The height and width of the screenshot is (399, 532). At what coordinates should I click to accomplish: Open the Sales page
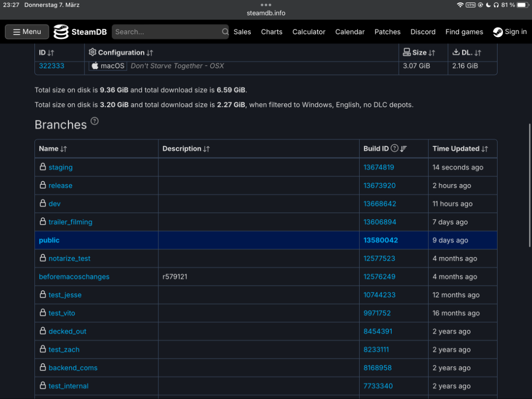tap(242, 32)
